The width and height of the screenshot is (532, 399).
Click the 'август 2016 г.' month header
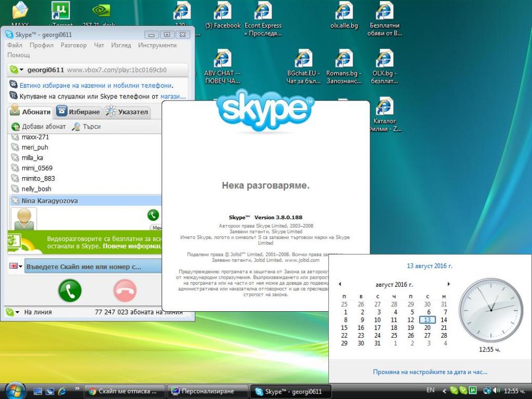pos(394,284)
